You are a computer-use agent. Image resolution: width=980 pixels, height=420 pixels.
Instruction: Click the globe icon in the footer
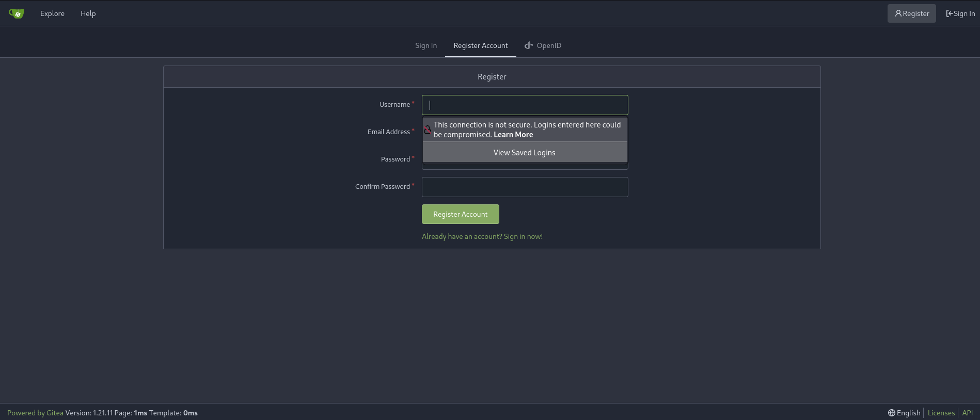891,413
